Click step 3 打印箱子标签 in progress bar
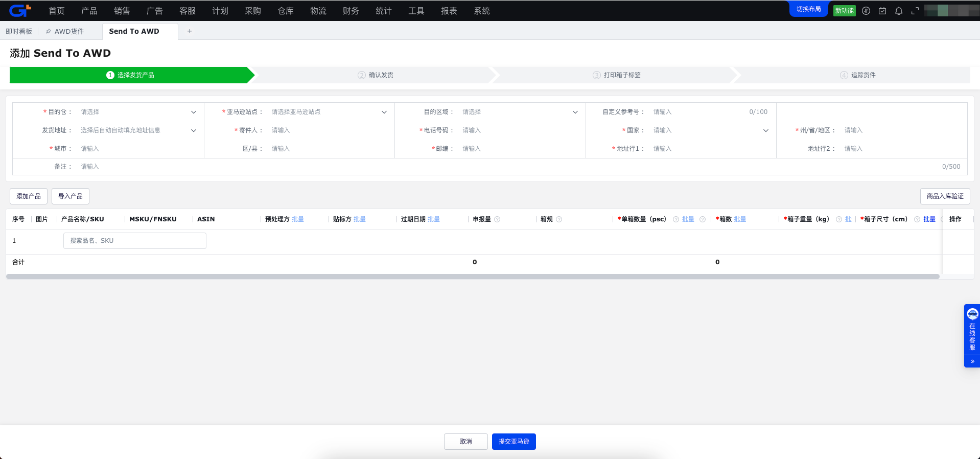Viewport: 980px width, 459px height. 617,75
